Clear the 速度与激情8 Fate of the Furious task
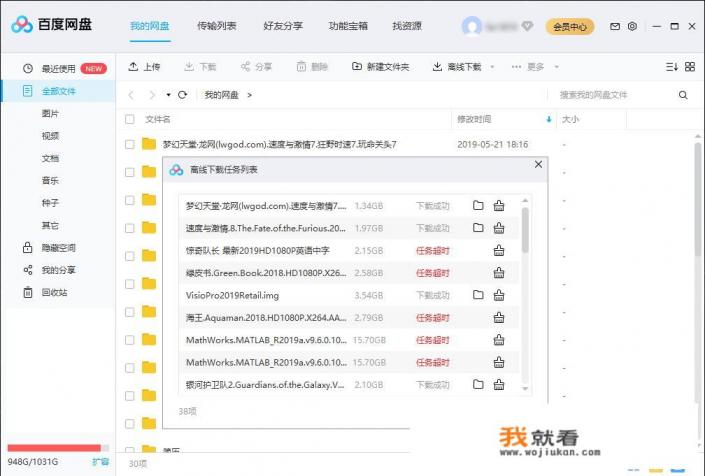Screen dimensions: 705x476 499,228
